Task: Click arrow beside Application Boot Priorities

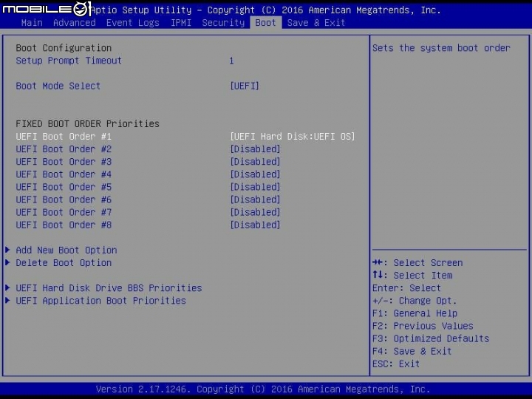Action: tap(7, 301)
